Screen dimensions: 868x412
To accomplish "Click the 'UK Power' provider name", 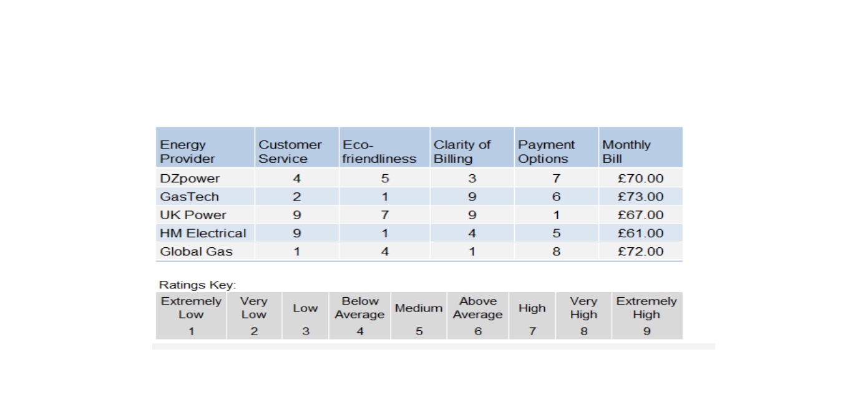I will pyautogui.click(x=193, y=215).
